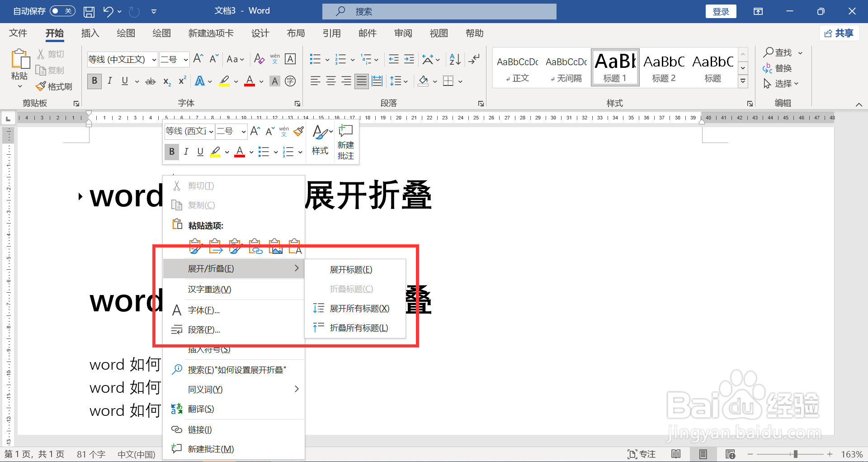Viewport: 868px width, 462px height.
Task: Click the Focus mode icon
Action: point(642,454)
